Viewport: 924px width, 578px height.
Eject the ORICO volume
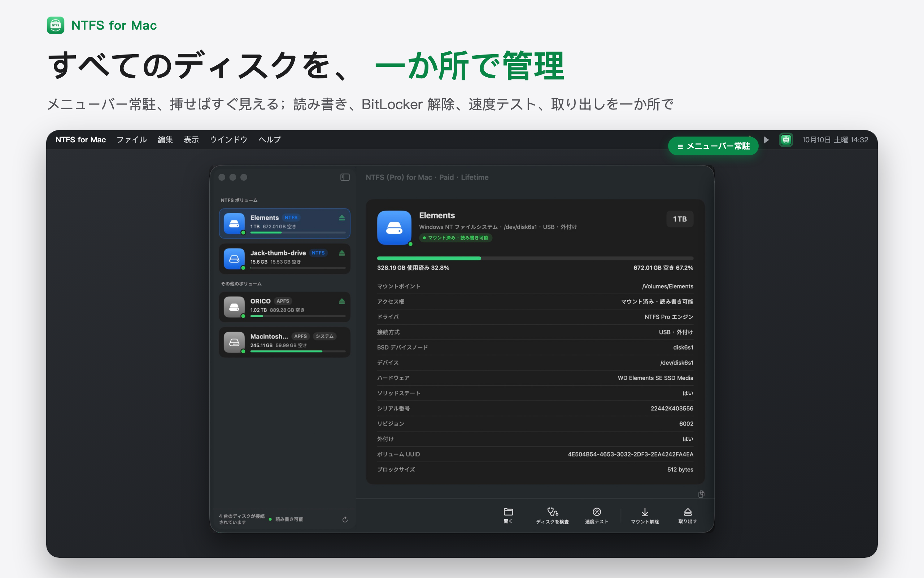(x=342, y=301)
